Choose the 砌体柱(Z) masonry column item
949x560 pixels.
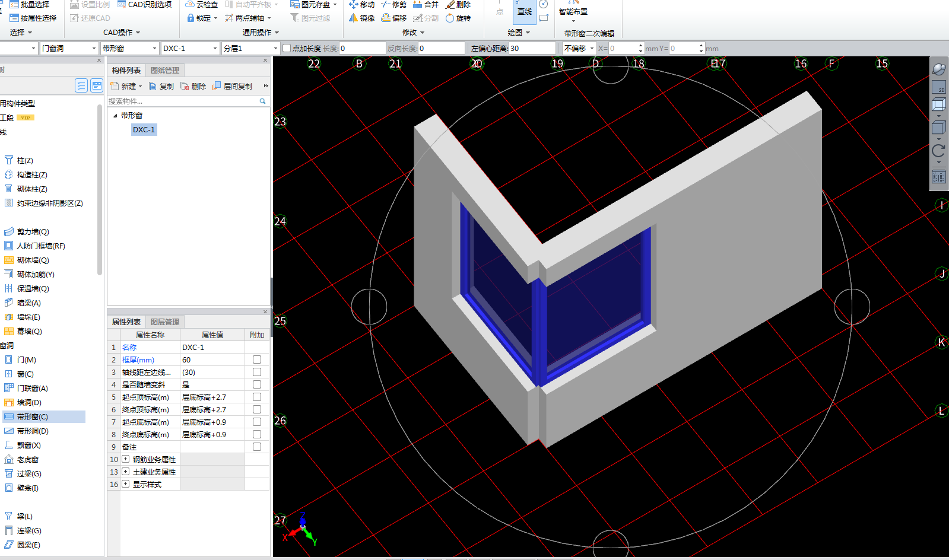click(x=32, y=189)
